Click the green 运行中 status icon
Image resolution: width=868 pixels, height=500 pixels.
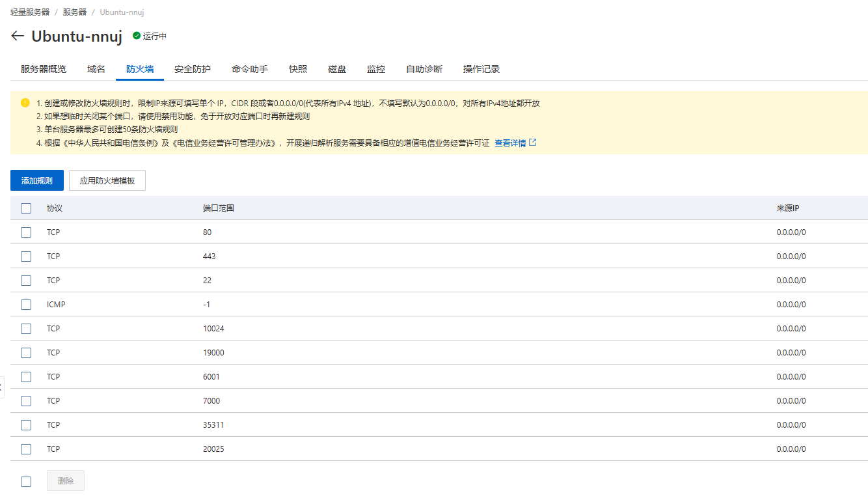(137, 36)
